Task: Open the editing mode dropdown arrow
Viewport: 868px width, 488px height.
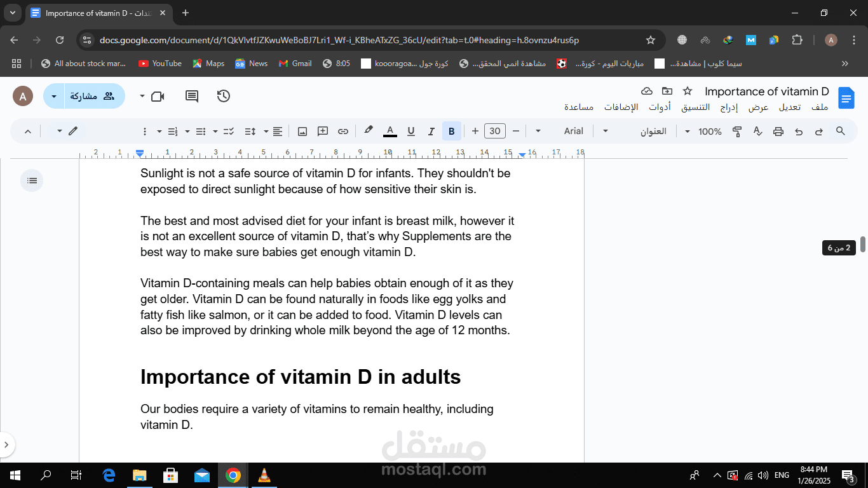Action: tap(60, 132)
